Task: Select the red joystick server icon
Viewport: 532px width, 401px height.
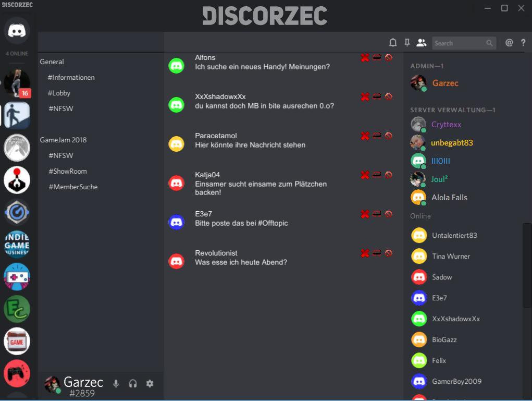Action: (17, 180)
